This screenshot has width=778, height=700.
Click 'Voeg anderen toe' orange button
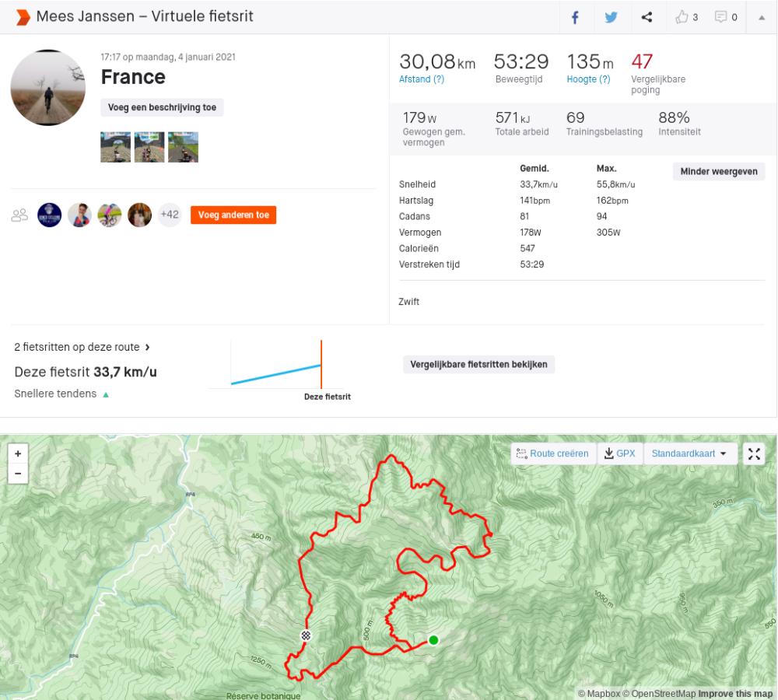(233, 215)
